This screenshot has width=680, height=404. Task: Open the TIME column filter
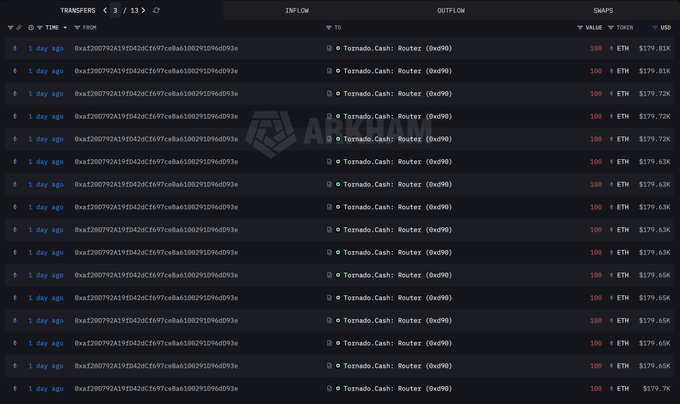click(x=39, y=28)
